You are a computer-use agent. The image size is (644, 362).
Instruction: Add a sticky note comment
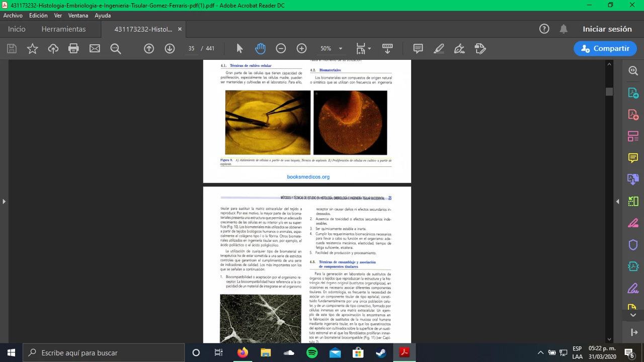click(418, 49)
